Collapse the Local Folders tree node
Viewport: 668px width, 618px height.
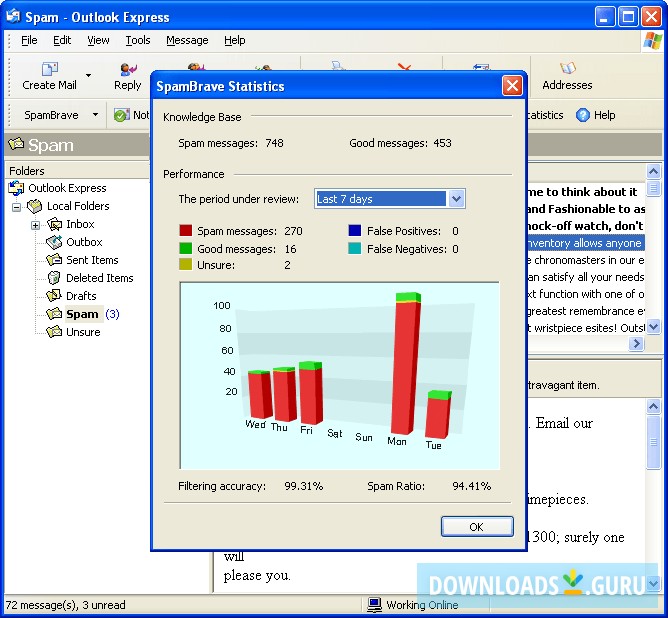tap(17, 207)
